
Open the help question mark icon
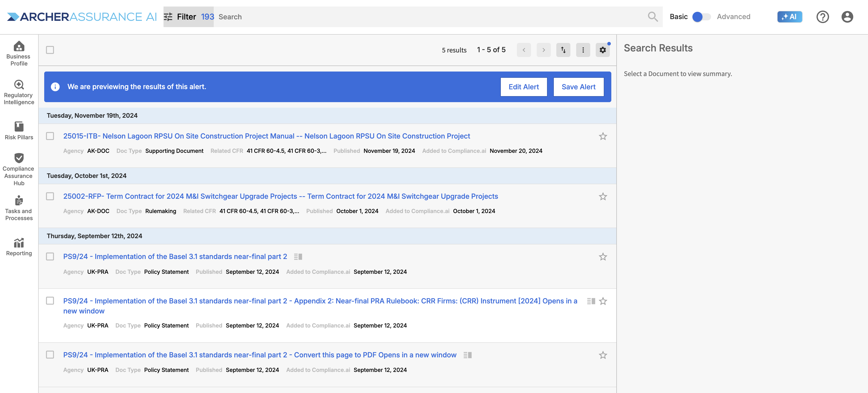(x=822, y=17)
